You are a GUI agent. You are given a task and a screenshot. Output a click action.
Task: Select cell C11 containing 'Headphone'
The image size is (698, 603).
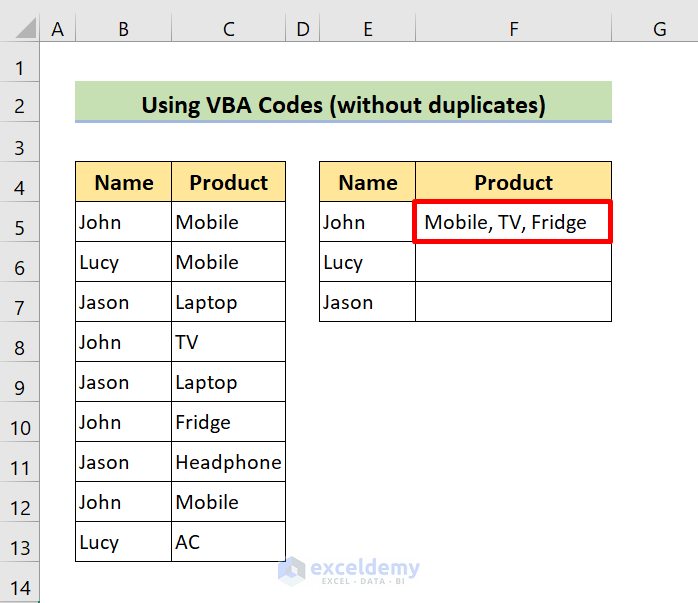(x=228, y=462)
